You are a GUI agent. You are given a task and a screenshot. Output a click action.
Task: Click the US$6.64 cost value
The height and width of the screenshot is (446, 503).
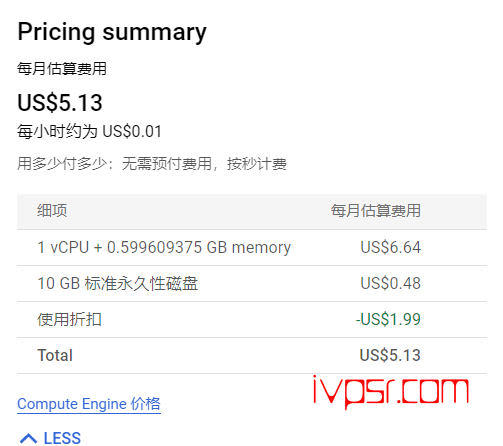pos(391,247)
